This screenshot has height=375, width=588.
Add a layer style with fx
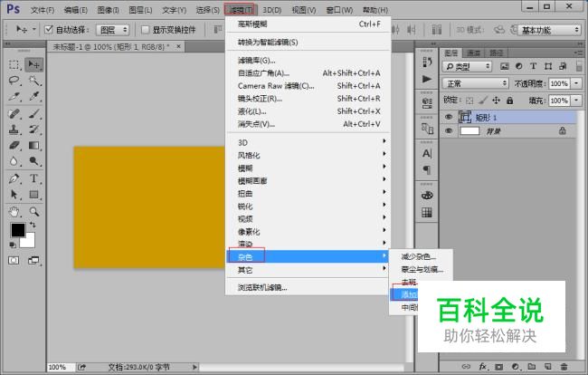coord(483,366)
